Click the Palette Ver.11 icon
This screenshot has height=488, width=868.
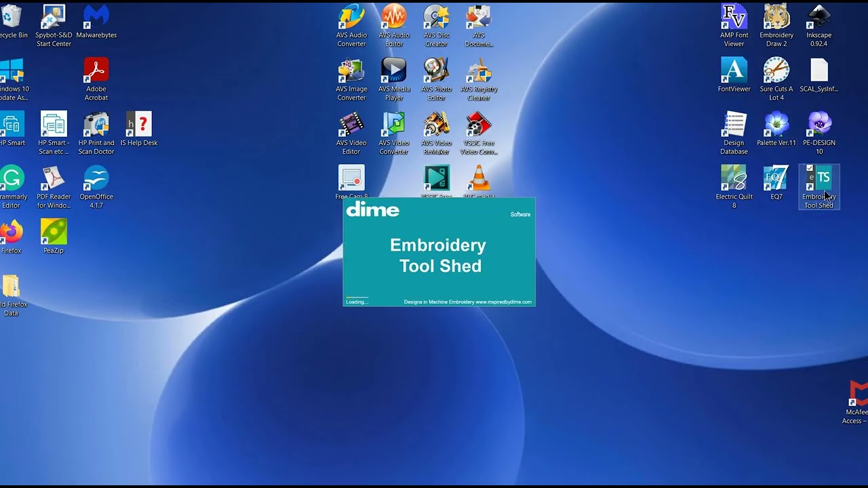[776, 129]
